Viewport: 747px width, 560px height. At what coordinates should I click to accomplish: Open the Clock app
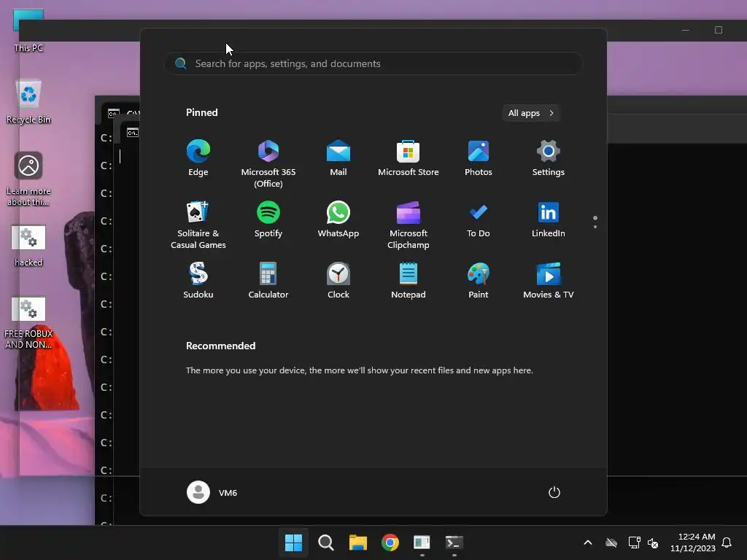[x=338, y=281]
